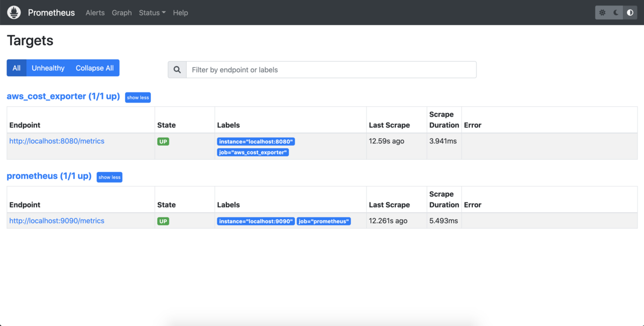
Task: Click the prometheus (1/1 up) heading link
Action: [49, 176]
